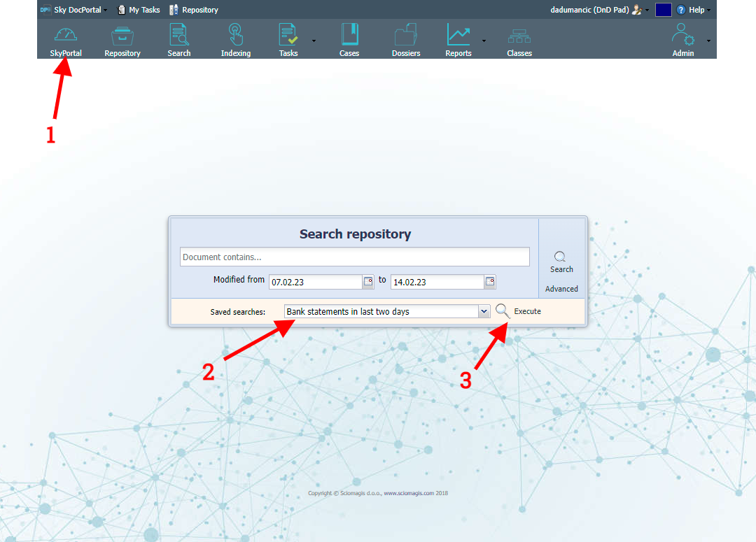Open the 'to' date calendar picker

[x=490, y=282]
